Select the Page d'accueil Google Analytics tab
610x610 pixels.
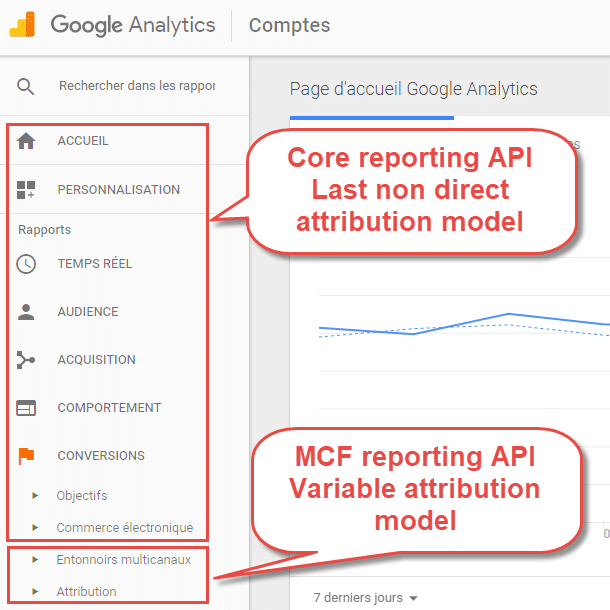point(413,89)
